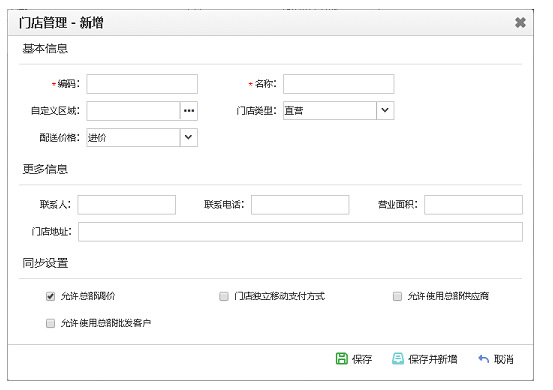Click the 保存 save button
The height and width of the screenshot is (390, 553).
pyautogui.click(x=354, y=359)
